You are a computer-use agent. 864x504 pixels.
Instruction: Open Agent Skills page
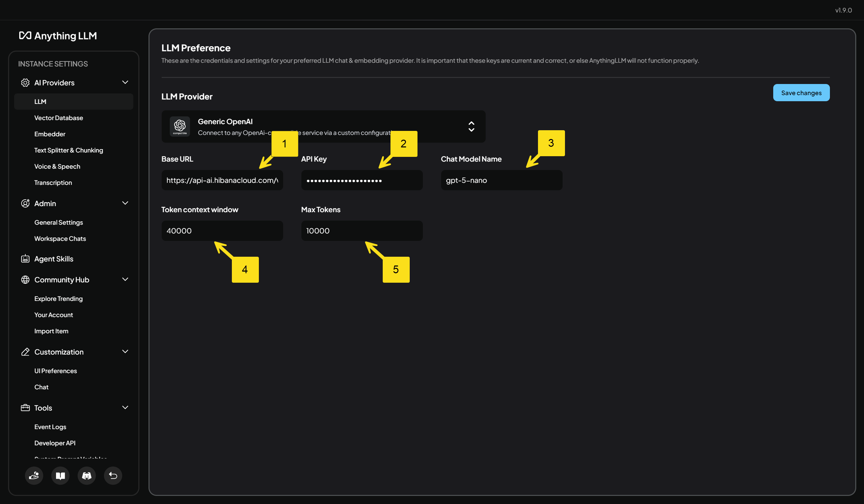click(x=54, y=259)
